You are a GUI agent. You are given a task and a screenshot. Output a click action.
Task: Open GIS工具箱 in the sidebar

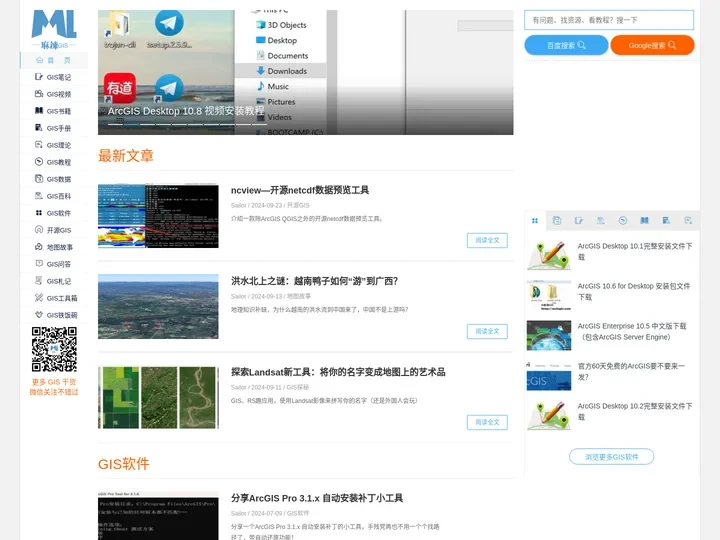coord(54,298)
